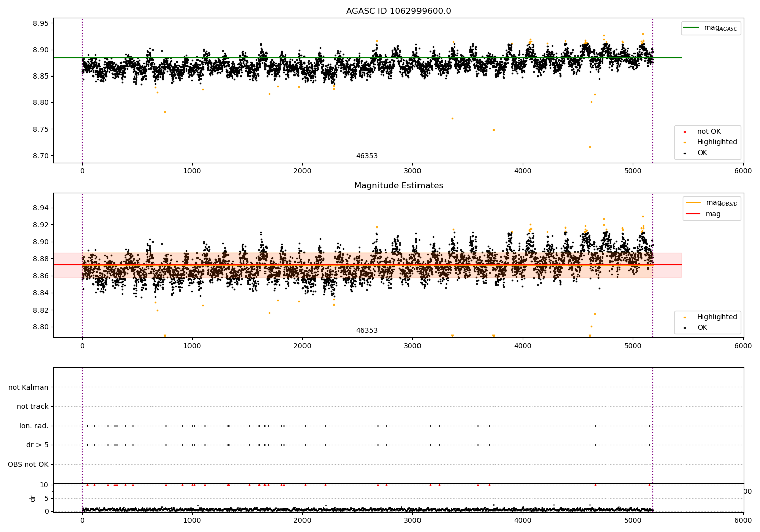
Task: Click the "Ion. rad." axis label
Action: pyautogui.click(x=34, y=426)
